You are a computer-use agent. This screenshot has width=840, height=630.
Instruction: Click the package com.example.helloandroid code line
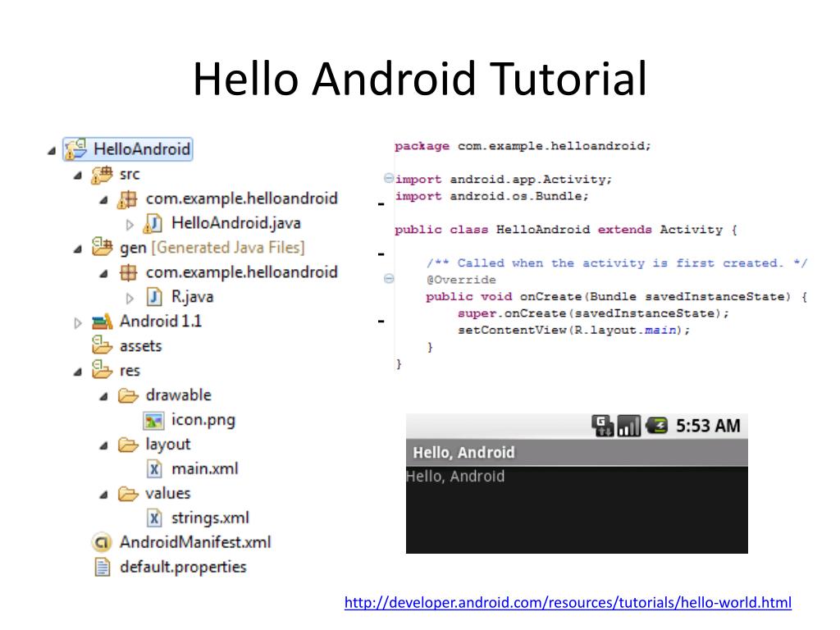tap(523, 146)
